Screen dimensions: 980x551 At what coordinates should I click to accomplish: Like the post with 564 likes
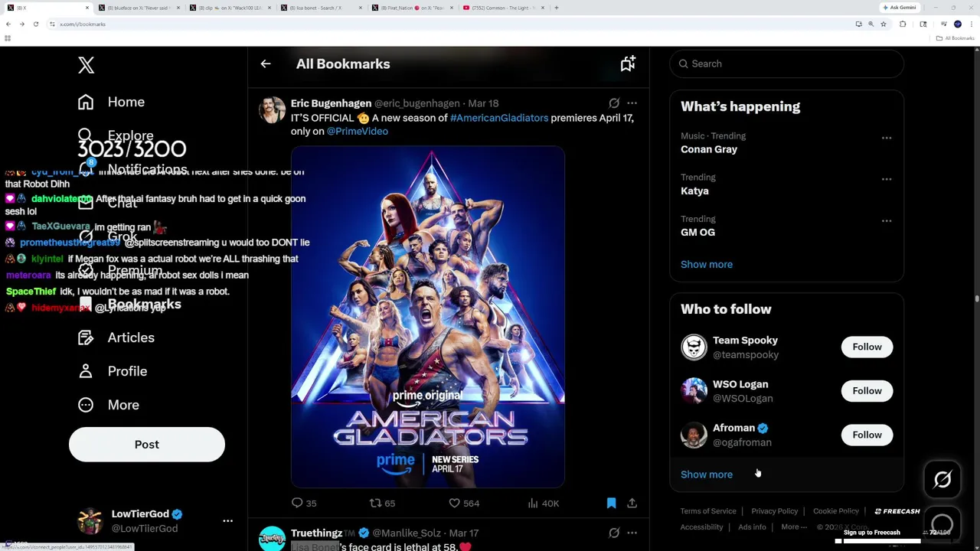click(x=455, y=503)
